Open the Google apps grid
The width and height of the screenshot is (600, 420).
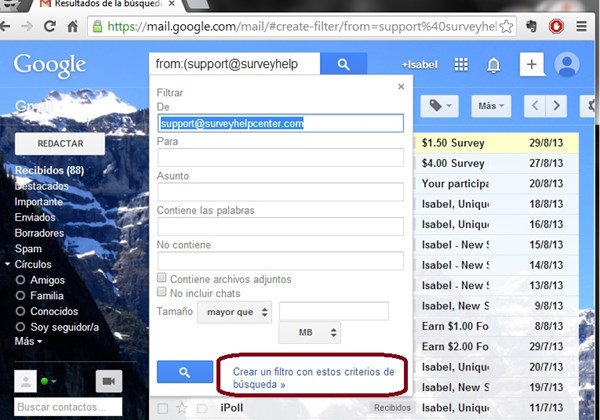point(461,64)
